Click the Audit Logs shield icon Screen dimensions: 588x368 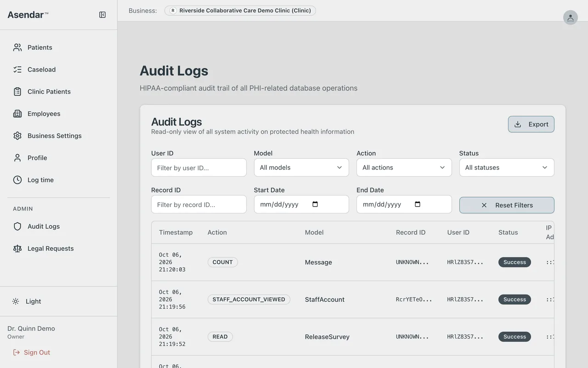17,226
